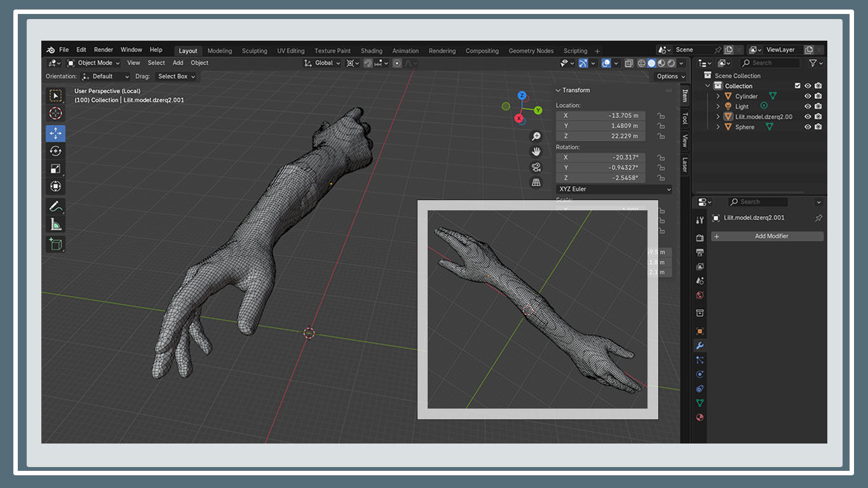Toggle camera view in viewport
The height and width of the screenshot is (488, 868).
536,167
